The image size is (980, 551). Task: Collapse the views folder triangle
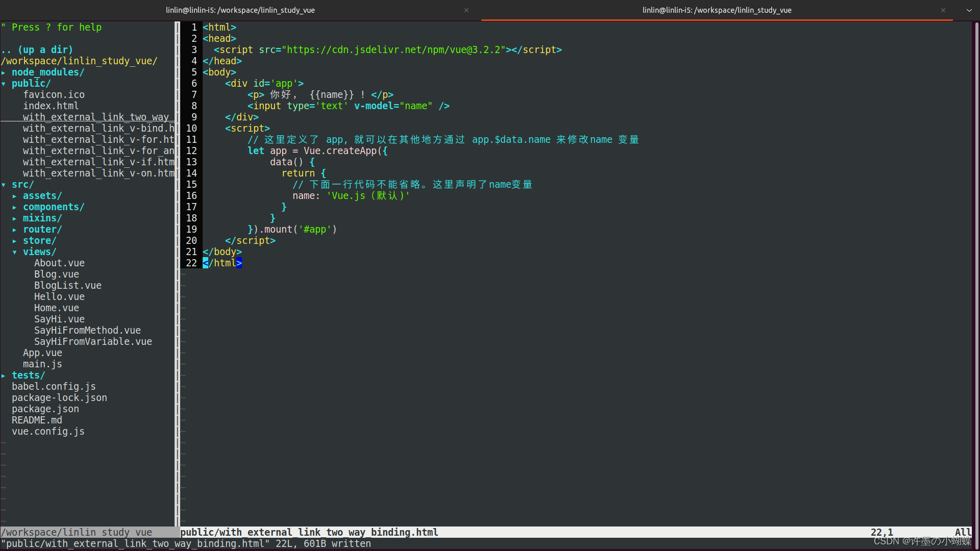click(x=15, y=252)
